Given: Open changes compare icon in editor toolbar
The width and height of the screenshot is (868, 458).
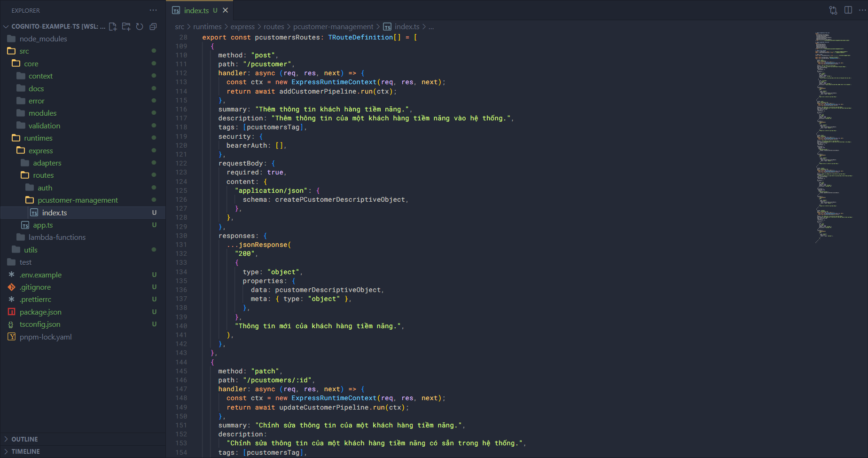Looking at the screenshot, I should 833,10.
